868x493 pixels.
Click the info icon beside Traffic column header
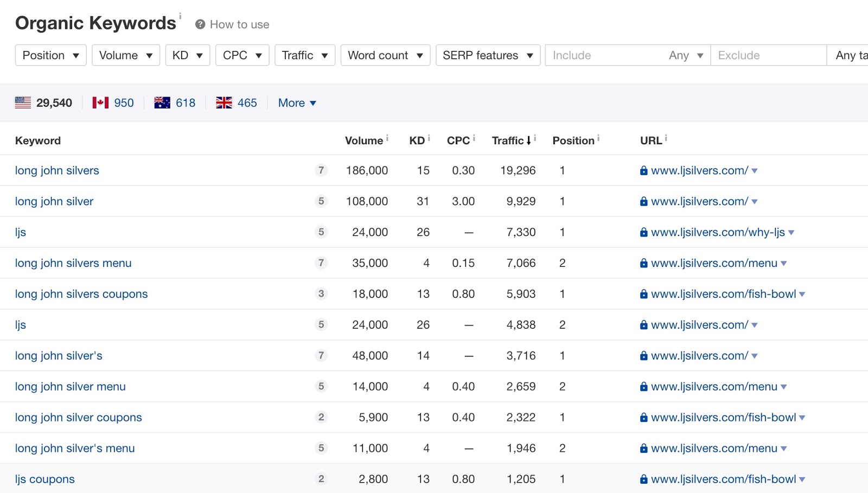click(535, 138)
